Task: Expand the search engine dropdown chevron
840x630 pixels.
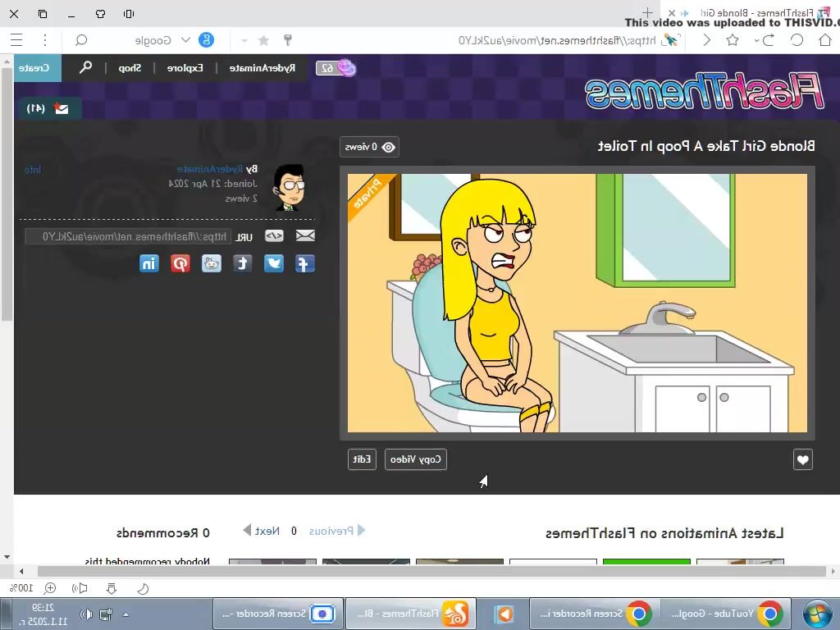Action: (x=185, y=39)
